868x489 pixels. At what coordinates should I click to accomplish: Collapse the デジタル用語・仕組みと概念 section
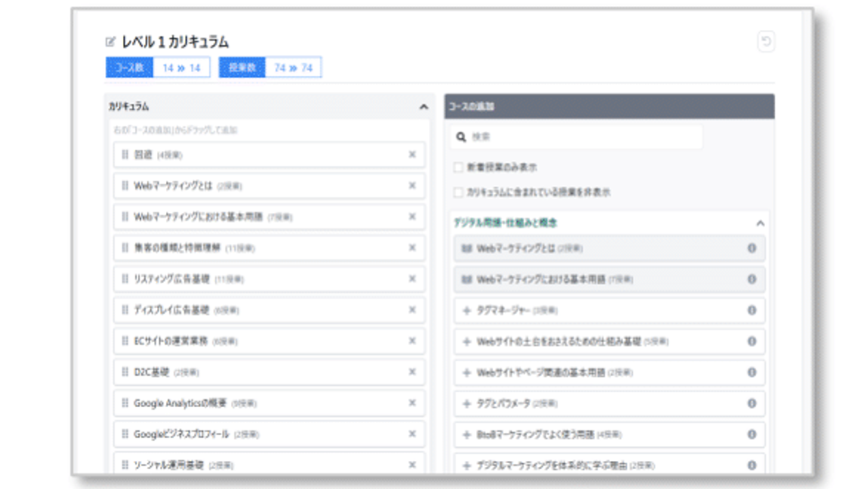760,223
